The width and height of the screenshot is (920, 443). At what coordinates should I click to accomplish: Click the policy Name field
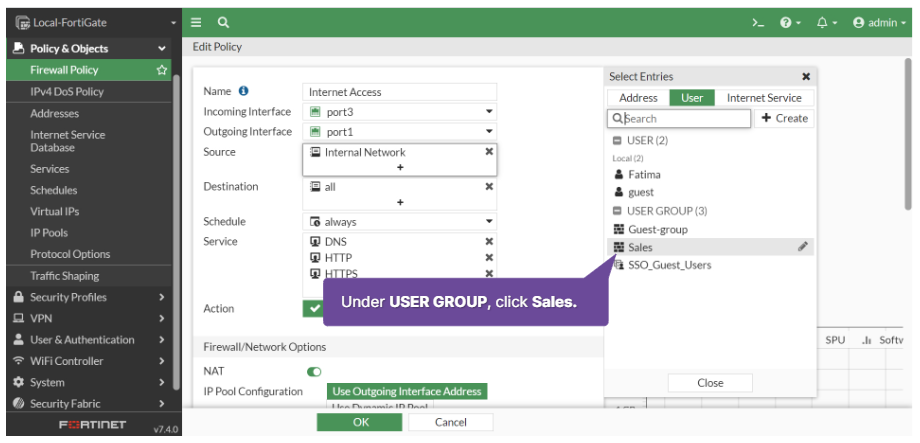click(x=400, y=92)
